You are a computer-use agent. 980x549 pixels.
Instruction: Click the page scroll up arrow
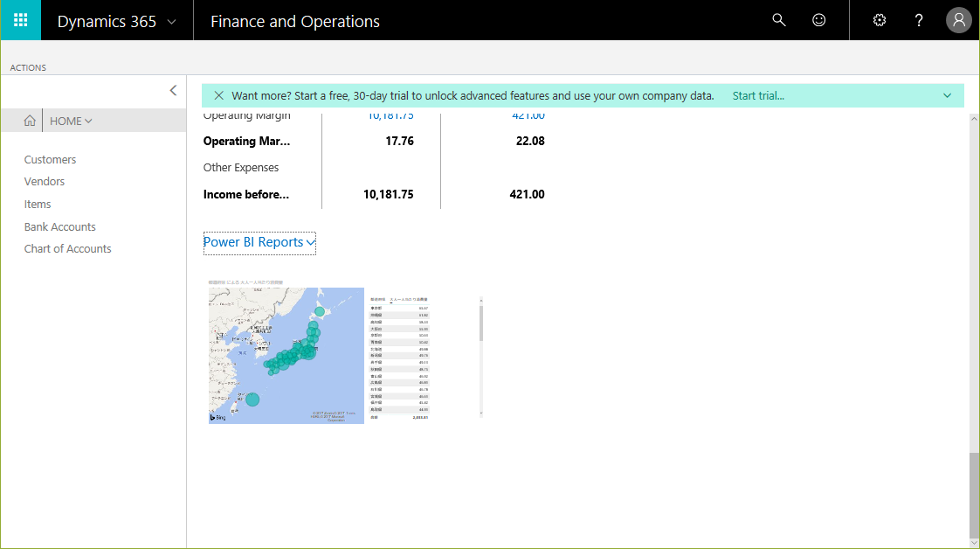[x=974, y=118]
